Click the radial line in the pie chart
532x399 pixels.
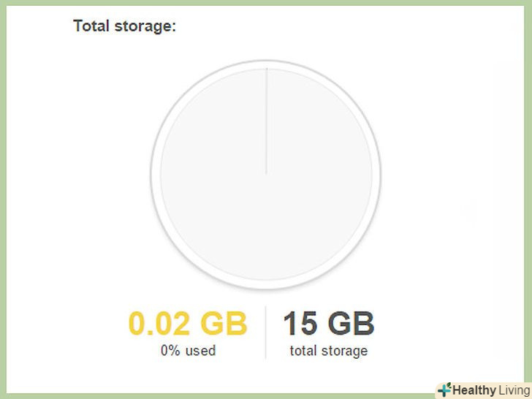266,121
